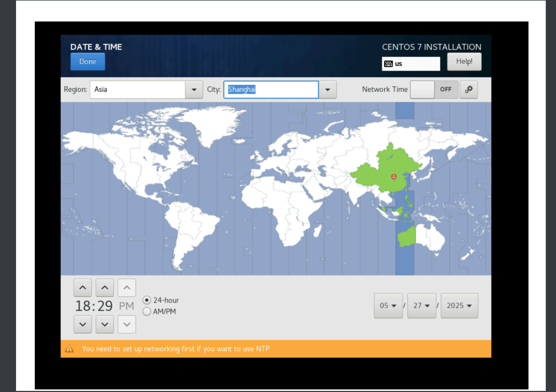556x392 pixels.
Task: Toggle Network Time switch on
Action: tap(434, 90)
